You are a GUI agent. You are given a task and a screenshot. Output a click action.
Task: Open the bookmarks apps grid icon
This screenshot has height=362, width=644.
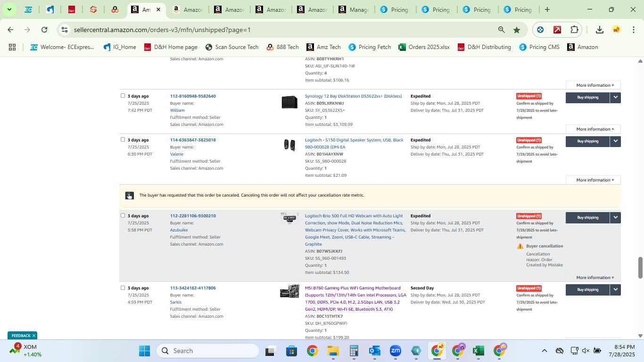click(x=12, y=47)
